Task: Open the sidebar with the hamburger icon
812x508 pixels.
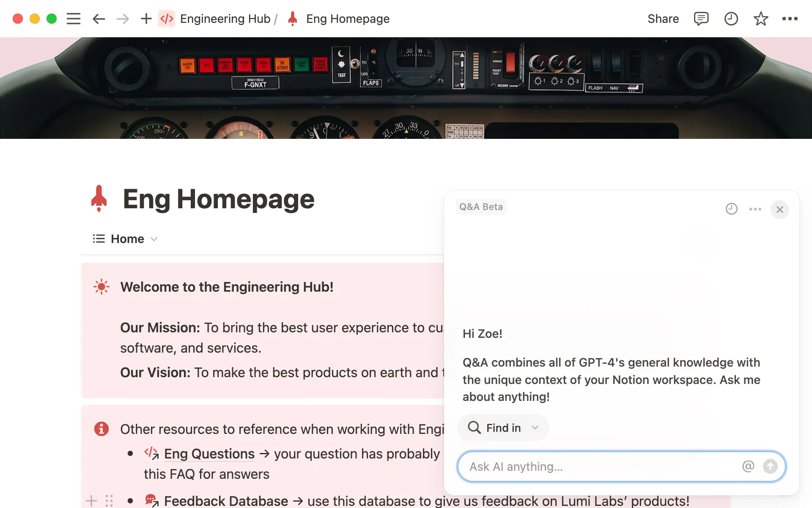Action: tap(73, 18)
